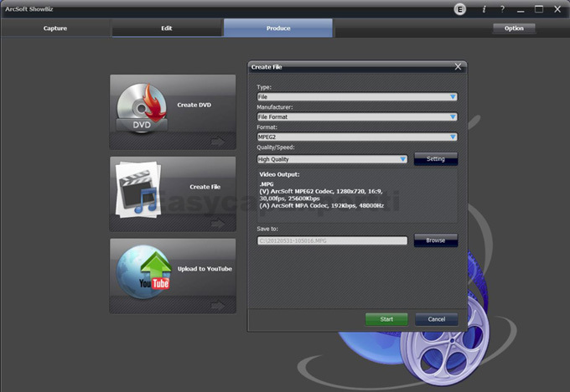Click the Create File clapperboard icon
The height and width of the screenshot is (392, 570).
tap(138, 189)
